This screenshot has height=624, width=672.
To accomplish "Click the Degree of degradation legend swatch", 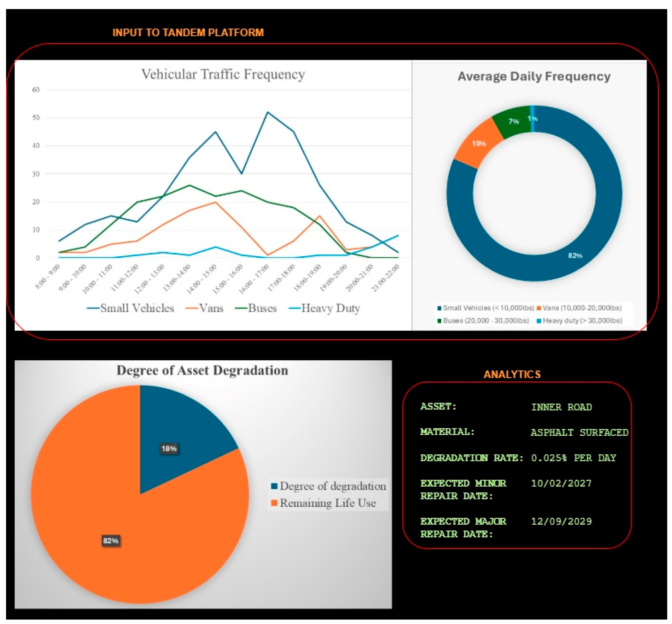I will coord(274,486).
